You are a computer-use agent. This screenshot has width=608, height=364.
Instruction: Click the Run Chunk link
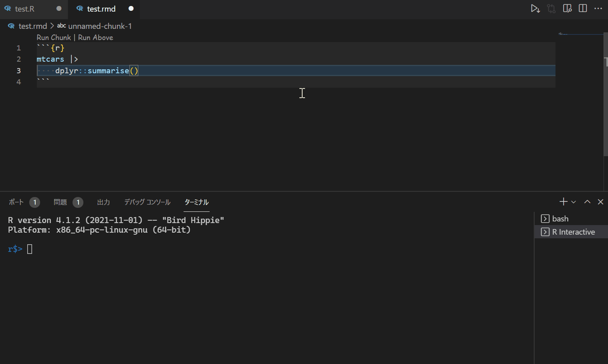(53, 37)
